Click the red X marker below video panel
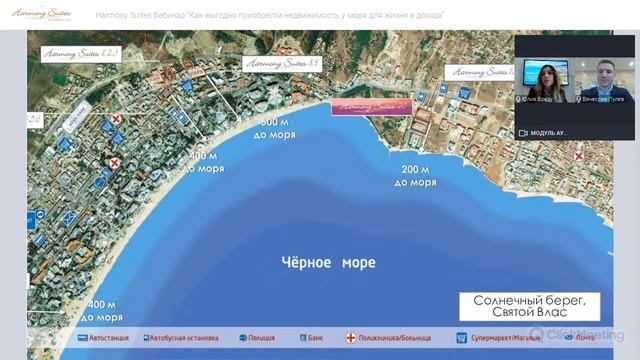640x360 pixels. click(578, 156)
